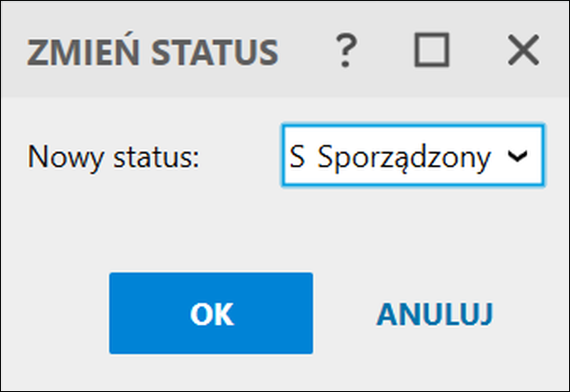Viewport: 570px width, 392px height.
Task: Click the Nowy status label
Action: click(x=114, y=157)
